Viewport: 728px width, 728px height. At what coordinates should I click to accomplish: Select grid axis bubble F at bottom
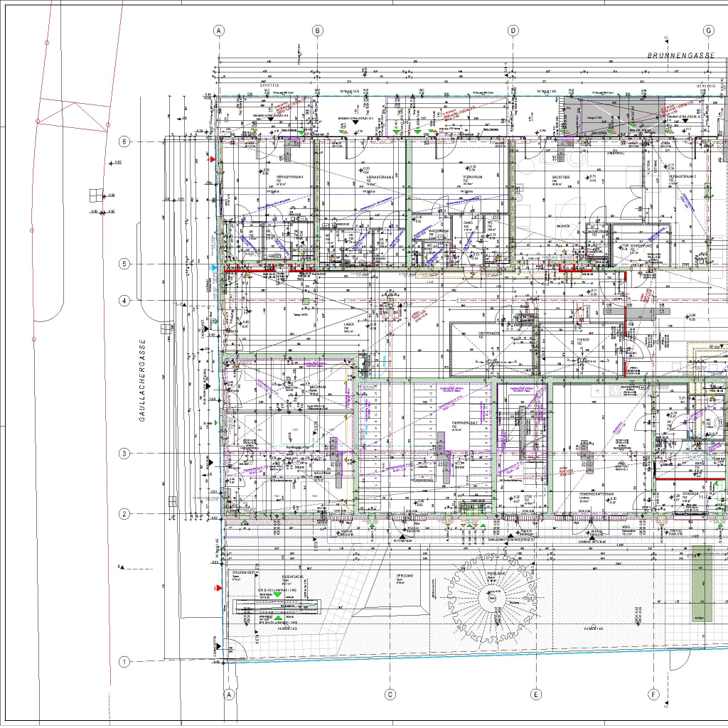point(653,694)
